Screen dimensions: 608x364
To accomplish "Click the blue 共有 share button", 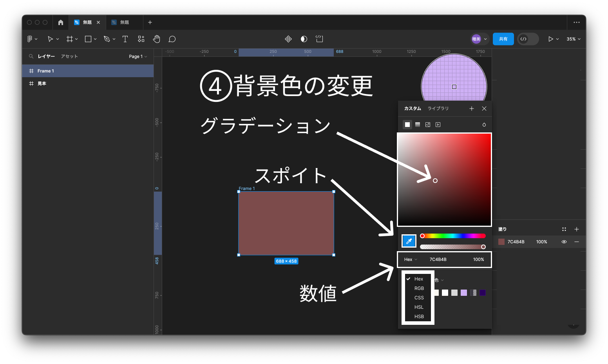I will click(x=503, y=39).
